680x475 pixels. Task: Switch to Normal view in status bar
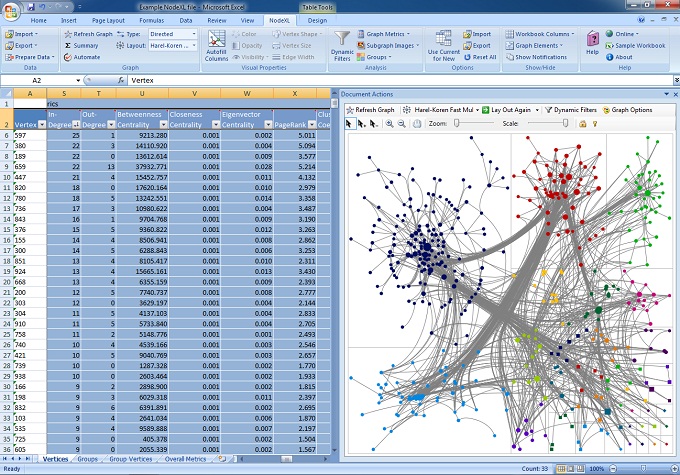click(561, 468)
